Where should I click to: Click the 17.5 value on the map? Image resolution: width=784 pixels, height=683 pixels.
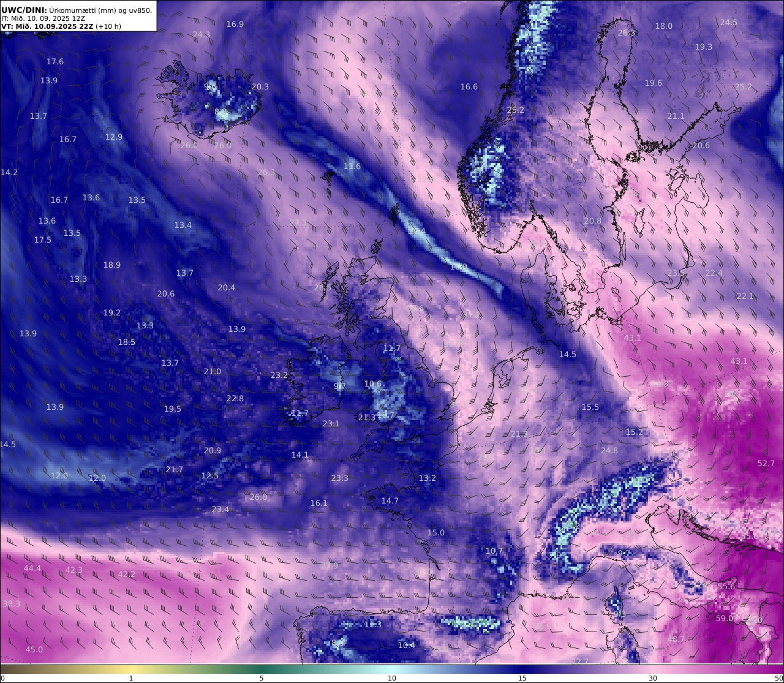(x=43, y=240)
